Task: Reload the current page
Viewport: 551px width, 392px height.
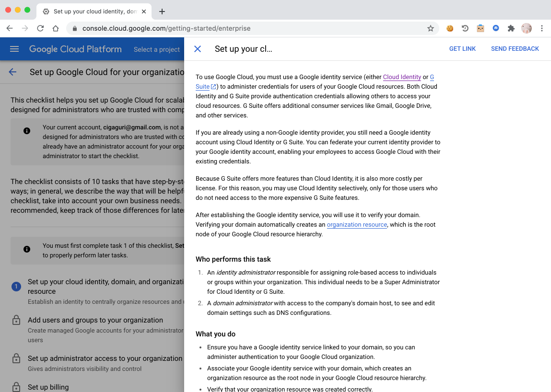Action: tap(40, 28)
